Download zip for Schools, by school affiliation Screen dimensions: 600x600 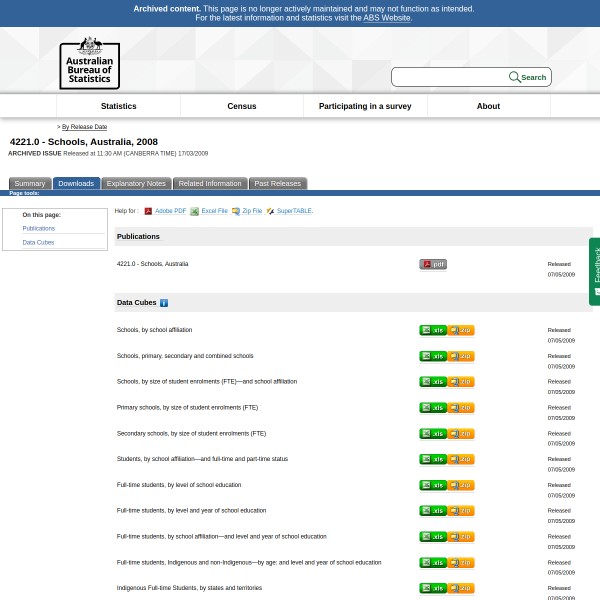[461, 330]
